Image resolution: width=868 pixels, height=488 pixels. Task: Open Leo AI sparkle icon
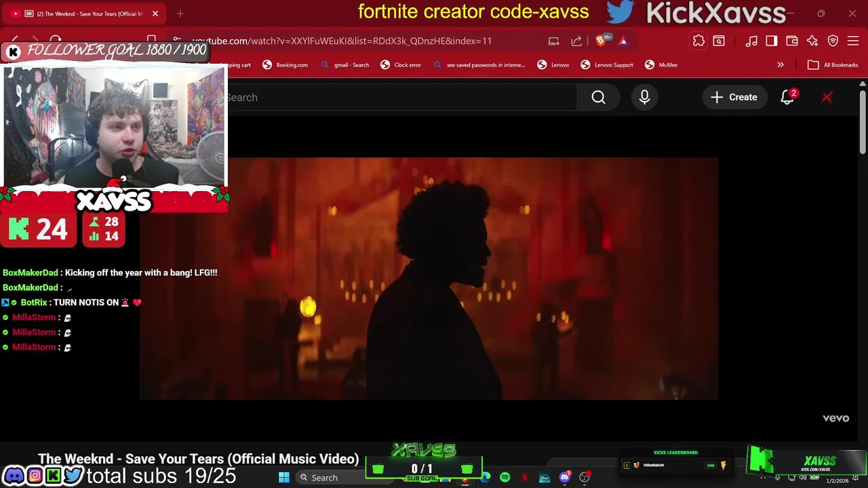coord(812,41)
